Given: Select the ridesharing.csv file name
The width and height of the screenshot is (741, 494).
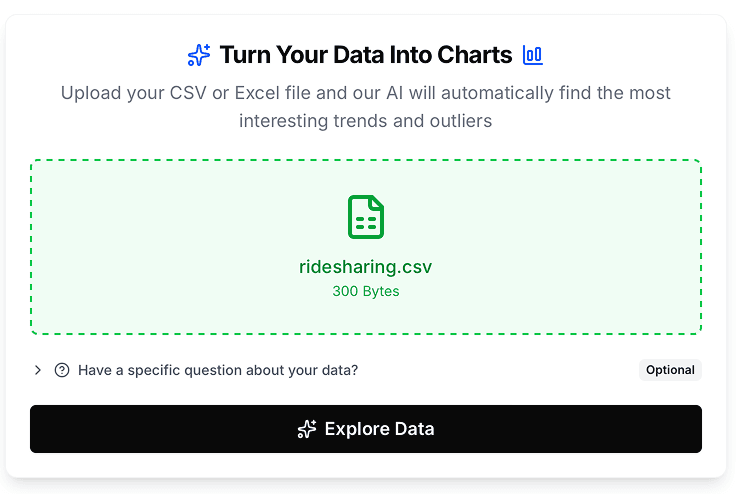Looking at the screenshot, I should (x=366, y=267).
